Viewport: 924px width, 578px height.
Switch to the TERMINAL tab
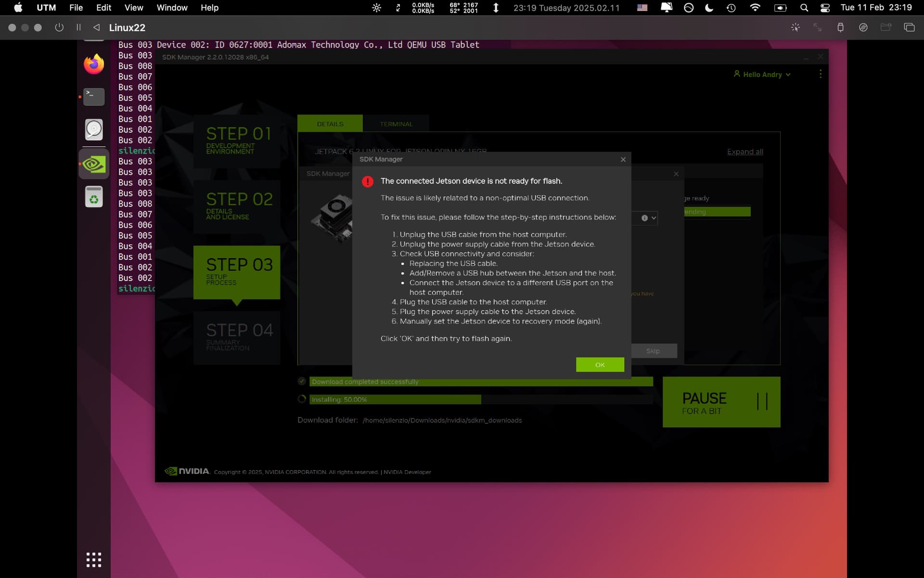[x=396, y=124]
